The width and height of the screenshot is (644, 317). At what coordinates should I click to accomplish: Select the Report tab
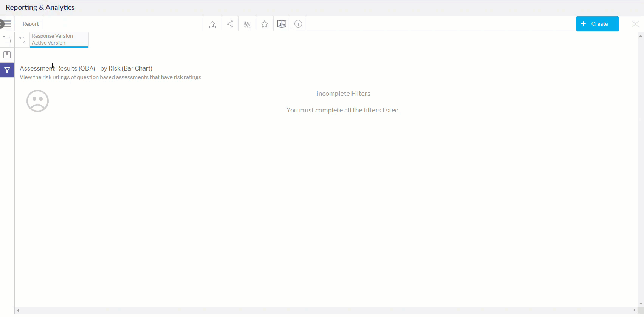(x=31, y=24)
